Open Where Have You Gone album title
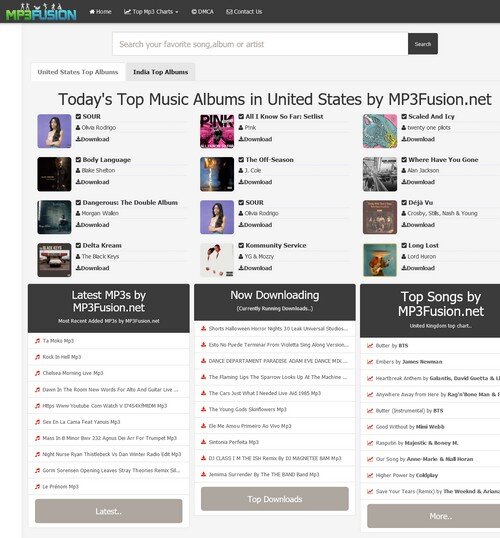This screenshot has width=500, height=538. coord(443,160)
